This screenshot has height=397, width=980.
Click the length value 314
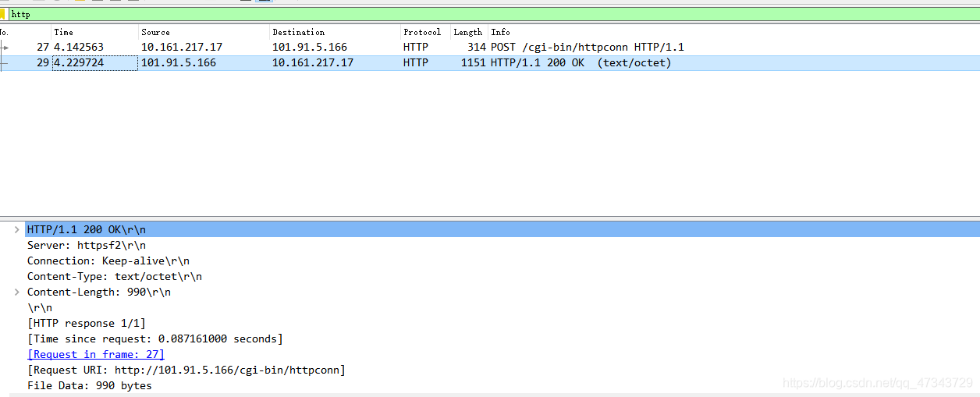[x=476, y=48]
